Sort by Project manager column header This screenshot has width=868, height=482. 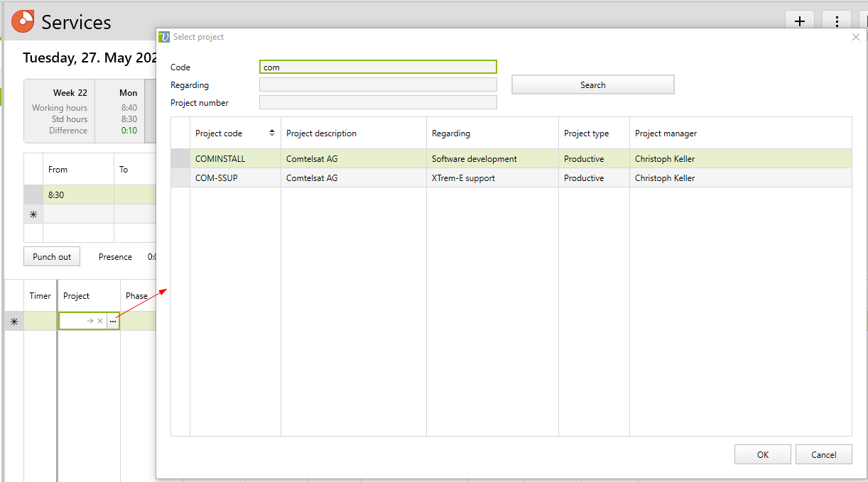[666, 133]
